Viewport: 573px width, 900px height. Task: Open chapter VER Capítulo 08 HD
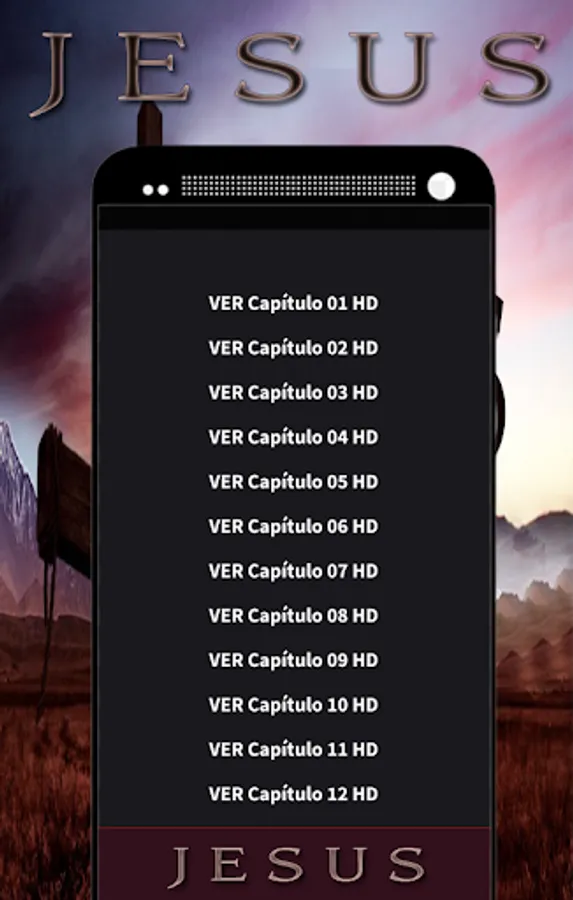coord(293,616)
